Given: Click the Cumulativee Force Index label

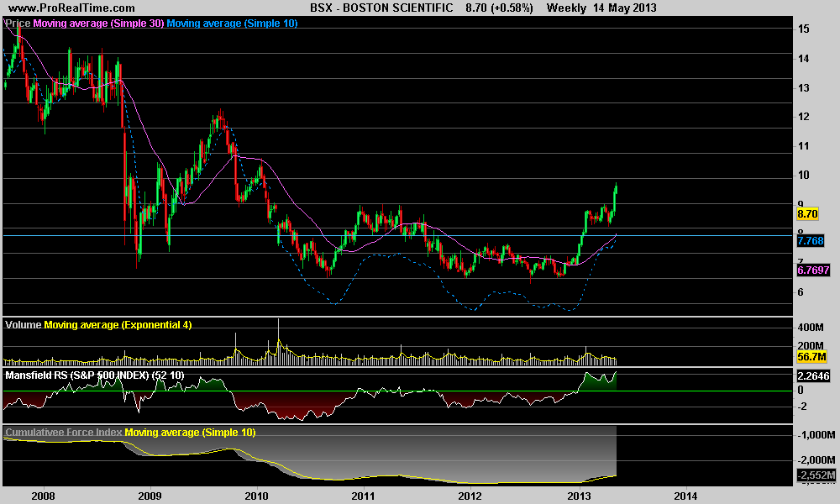Looking at the screenshot, I should click(63, 432).
